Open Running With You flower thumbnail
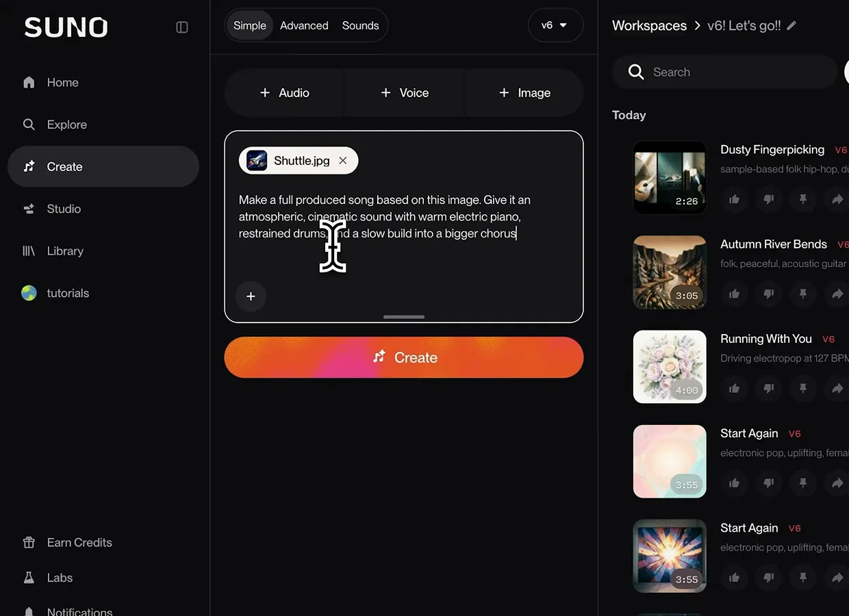 coord(670,367)
